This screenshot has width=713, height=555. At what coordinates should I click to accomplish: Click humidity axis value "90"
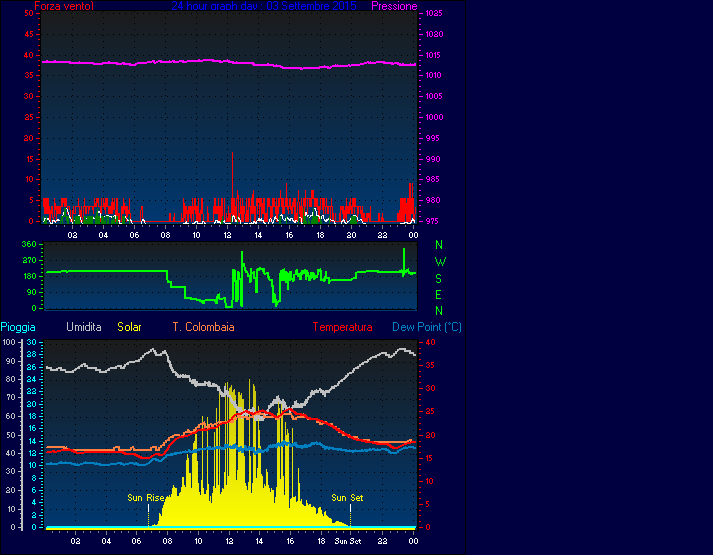point(11,361)
